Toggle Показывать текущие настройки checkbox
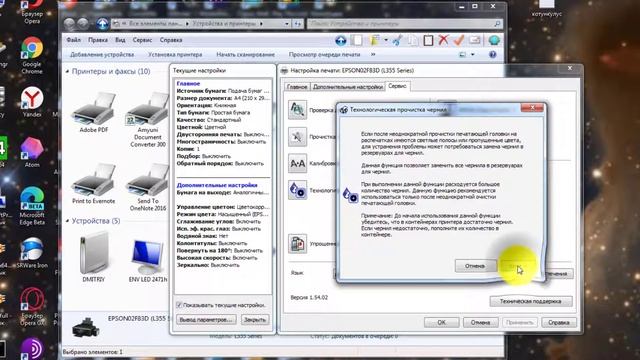This screenshot has width=640, height=360. [x=179, y=305]
